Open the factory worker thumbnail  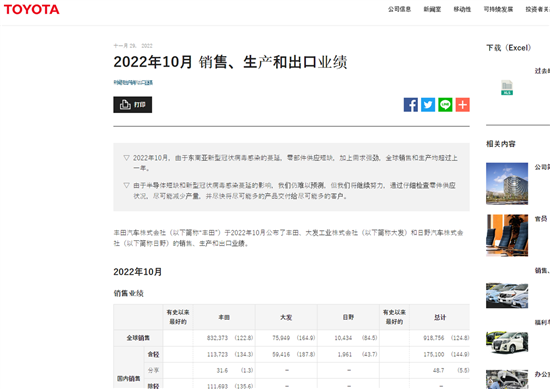pos(507,379)
